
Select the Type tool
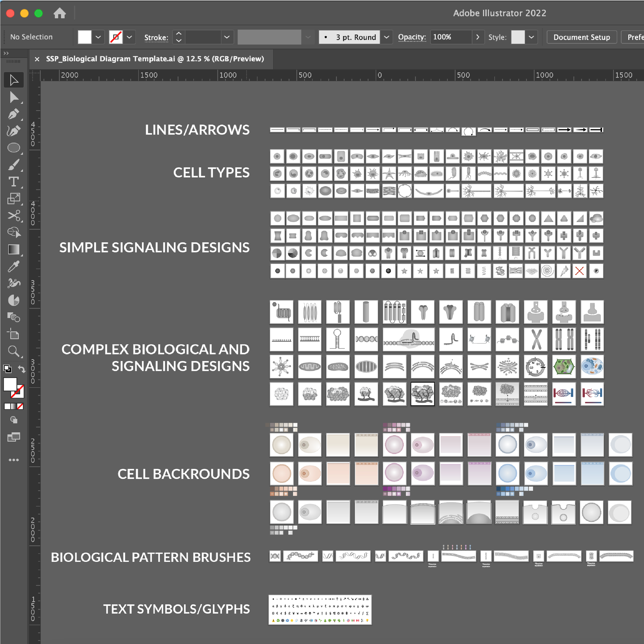(14, 182)
